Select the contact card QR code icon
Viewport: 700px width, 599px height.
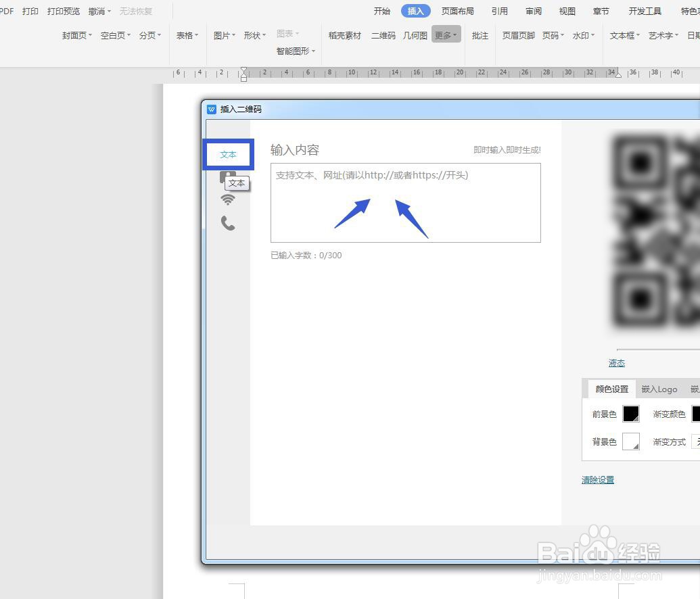(227, 176)
